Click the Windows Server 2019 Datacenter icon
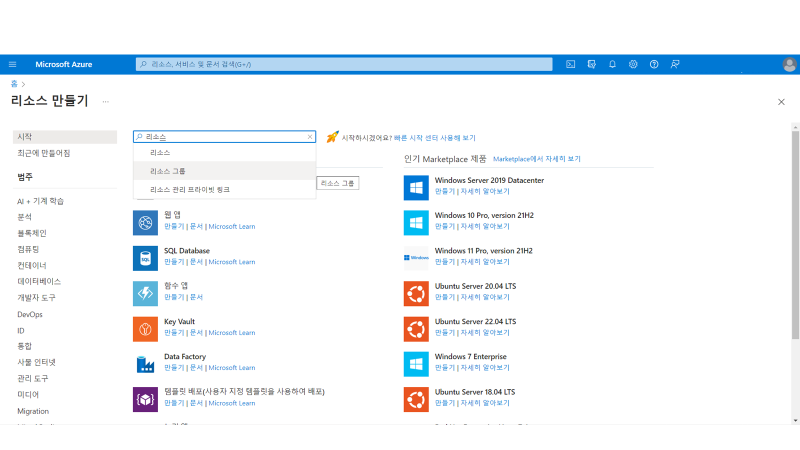The width and height of the screenshot is (800, 450). pyautogui.click(x=416, y=188)
